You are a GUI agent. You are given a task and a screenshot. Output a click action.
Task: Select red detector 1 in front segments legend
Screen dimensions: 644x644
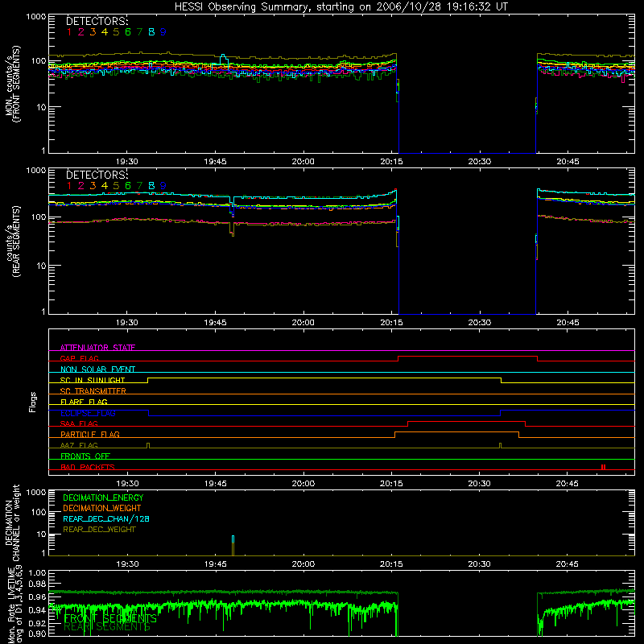point(69,32)
